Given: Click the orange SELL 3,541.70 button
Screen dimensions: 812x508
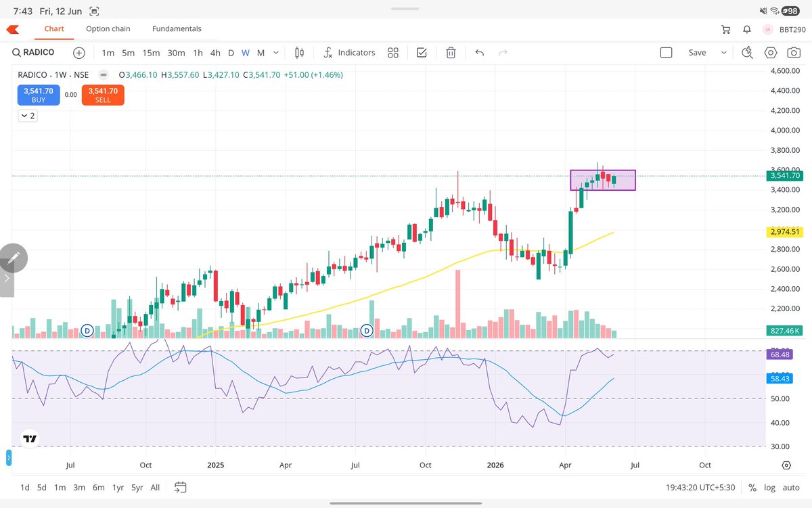Looking at the screenshot, I should click(x=103, y=95).
